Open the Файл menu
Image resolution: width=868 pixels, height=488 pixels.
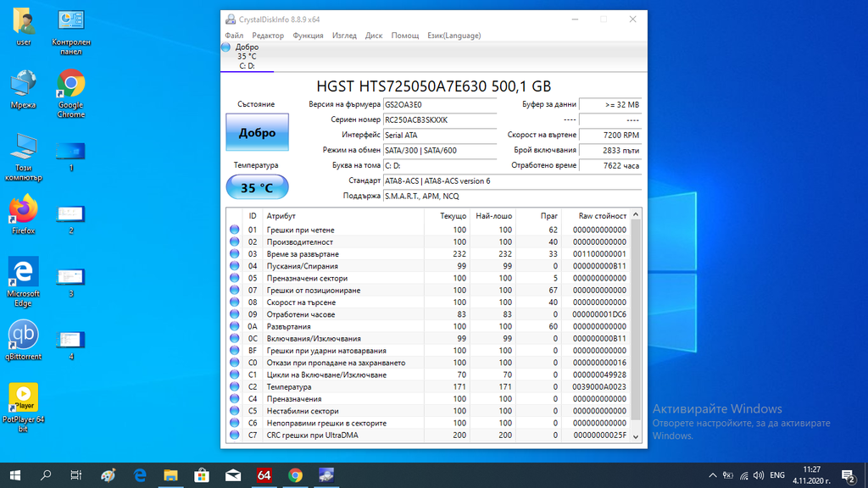(234, 36)
